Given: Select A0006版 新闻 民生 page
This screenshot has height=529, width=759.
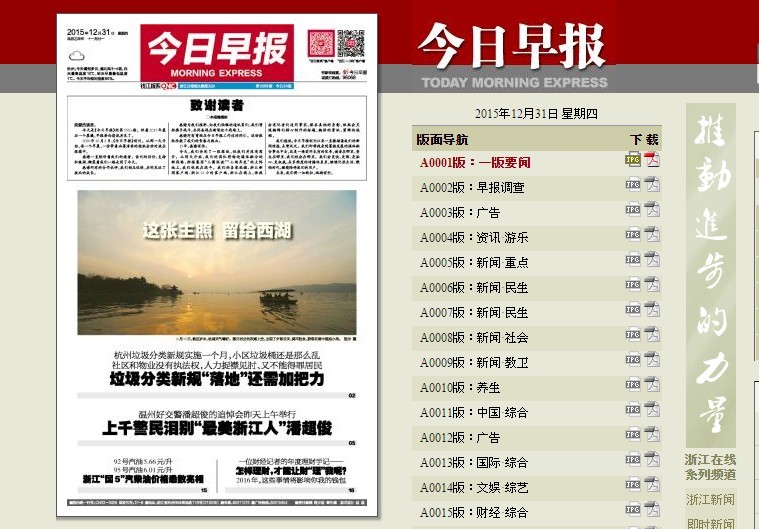Looking at the screenshot, I should click(474, 287).
